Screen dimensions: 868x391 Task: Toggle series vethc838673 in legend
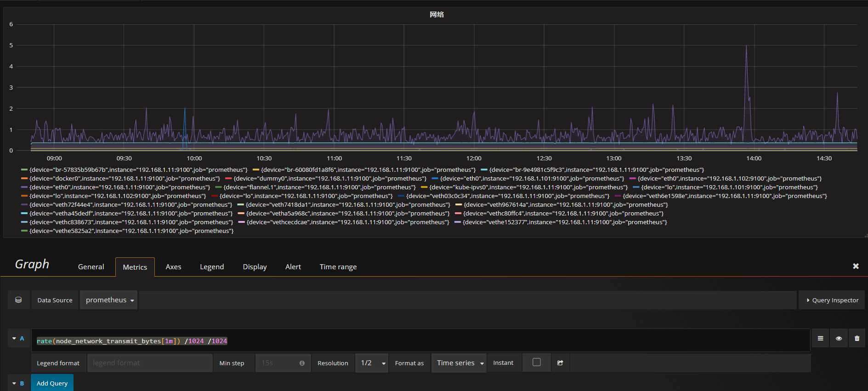[x=131, y=222]
